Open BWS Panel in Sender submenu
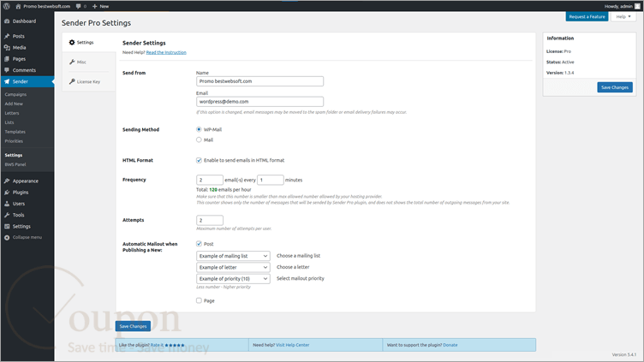This screenshot has width=644, height=362. (15, 164)
